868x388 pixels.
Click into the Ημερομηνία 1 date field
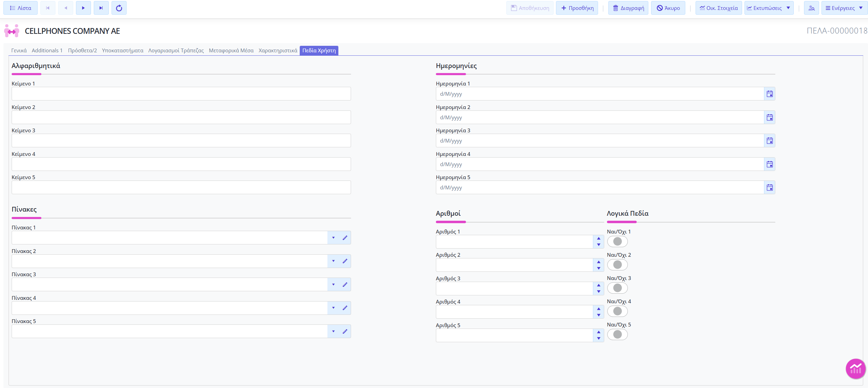[x=600, y=94]
